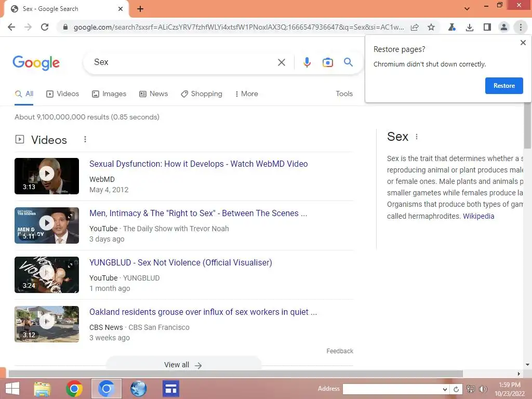
Task: Click the horizontal scrollbar
Action: pos(235,374)
